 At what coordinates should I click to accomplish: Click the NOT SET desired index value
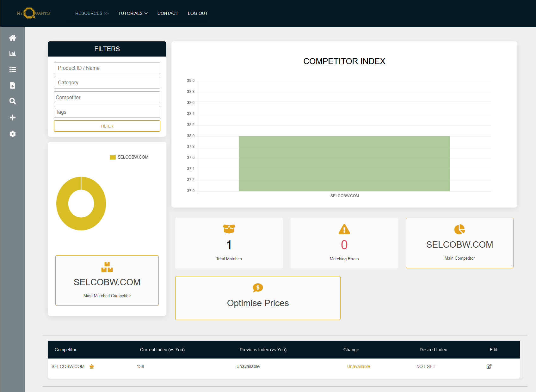426,366
